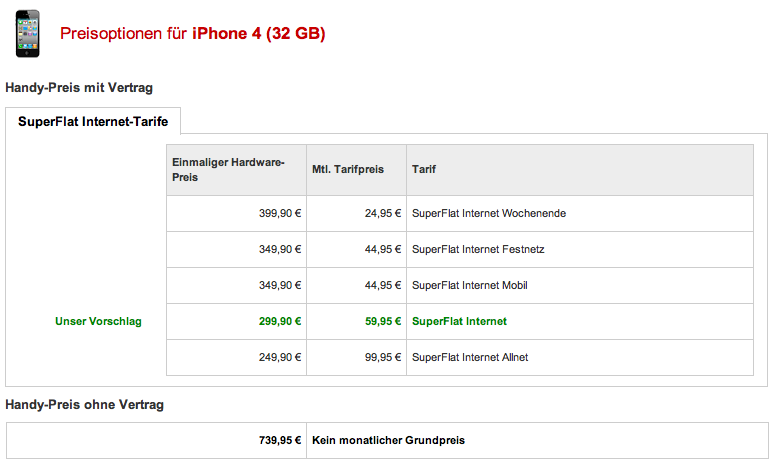This screenshot has width=774, height=468.
Task: Click the 99,95 € monthly price
Action: [382, 357]
